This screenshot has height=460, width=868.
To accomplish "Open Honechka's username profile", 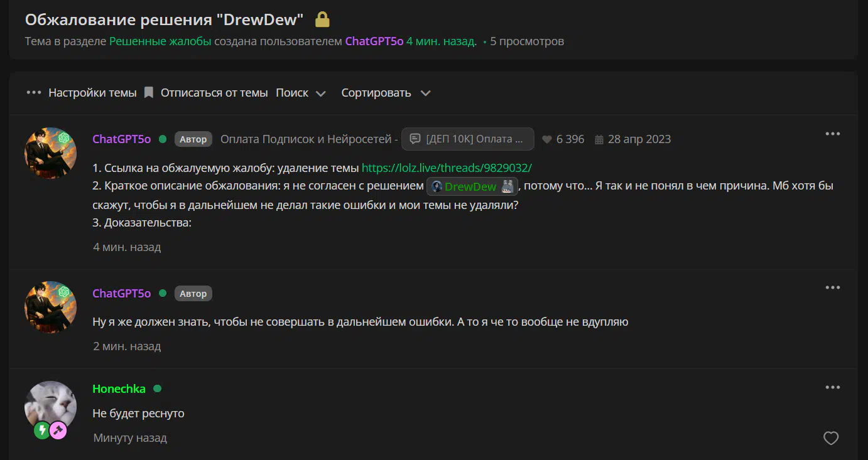I will pyautogui.click(x=119, y=389).
